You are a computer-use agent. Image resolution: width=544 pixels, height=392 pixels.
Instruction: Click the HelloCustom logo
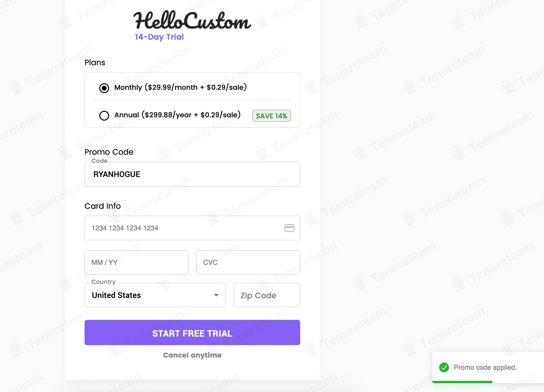pos(192,20)
